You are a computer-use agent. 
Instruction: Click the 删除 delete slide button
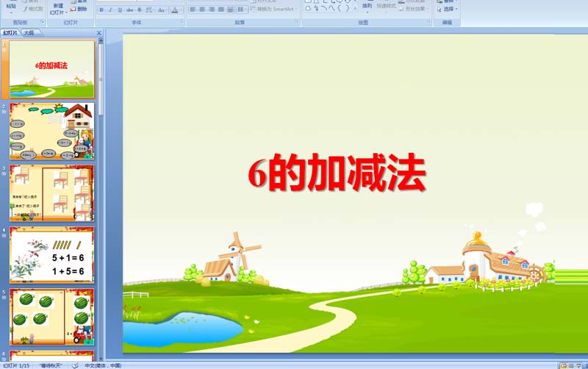[79, 9]
